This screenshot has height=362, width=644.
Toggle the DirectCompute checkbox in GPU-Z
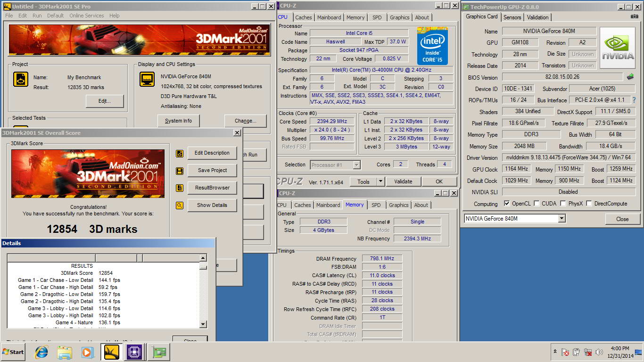pos(589,204)
